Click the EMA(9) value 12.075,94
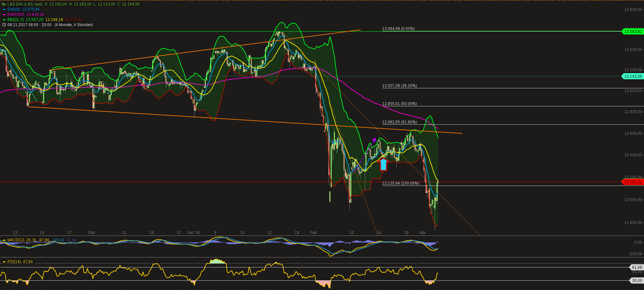 31,9
